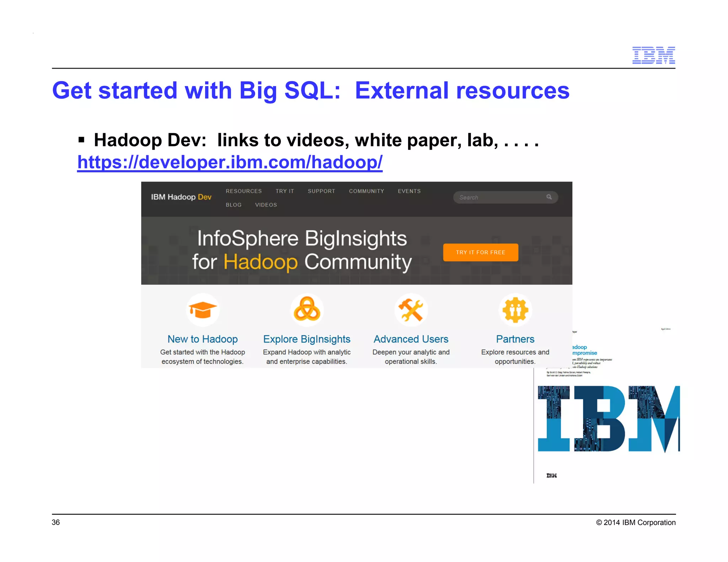728x562 pixels.
Task: Click 'Expand Hadoop with analytic' description text
Action: [x=307, y=352]
